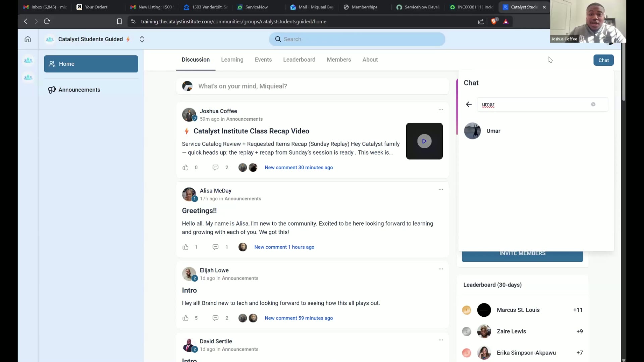Open the Announcements link under Joshua Coffee
Viewport: 644px width, 362px height.
tap(244, 119)
